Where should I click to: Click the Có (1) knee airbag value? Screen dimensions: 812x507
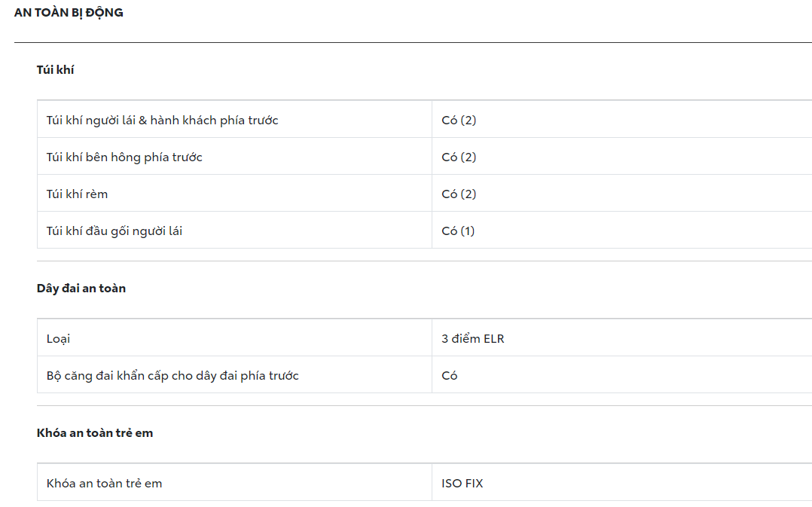[x=458, y=231]
